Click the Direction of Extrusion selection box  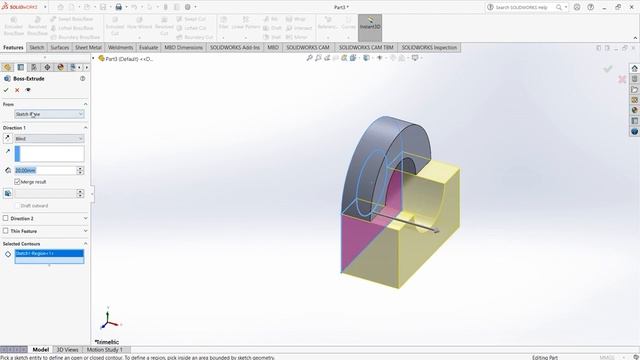pyautogui.click(x=49, y=154)
